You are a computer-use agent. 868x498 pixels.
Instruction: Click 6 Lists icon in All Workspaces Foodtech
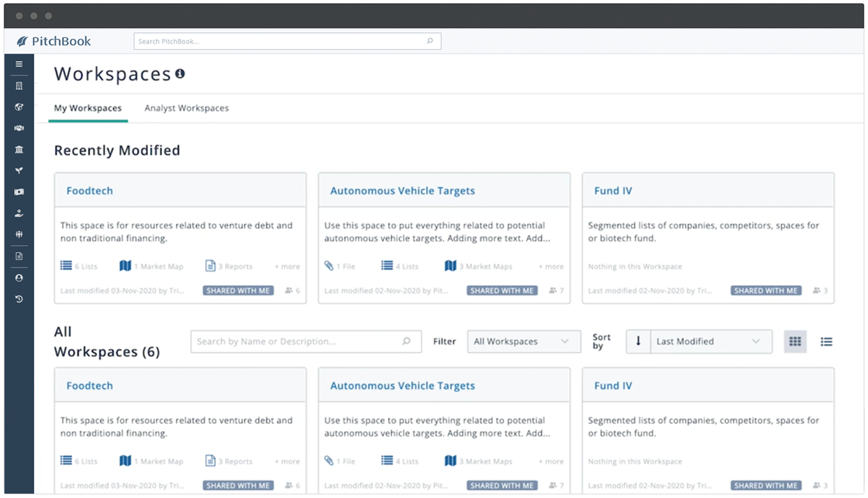(x=66, y=461)
